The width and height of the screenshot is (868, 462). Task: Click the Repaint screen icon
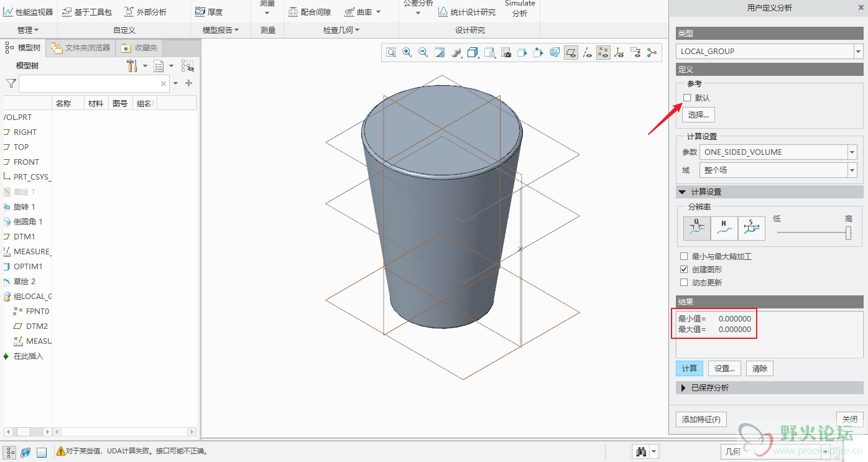[x=440, y=53]
